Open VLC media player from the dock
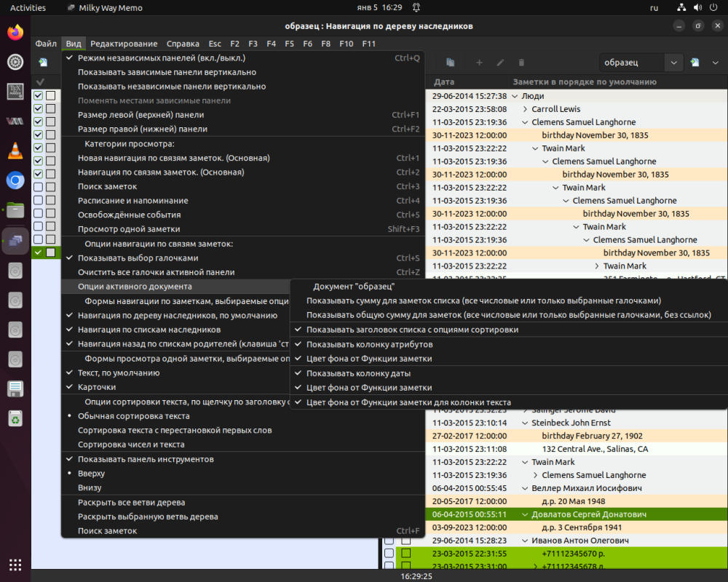 tap(15, 151)
